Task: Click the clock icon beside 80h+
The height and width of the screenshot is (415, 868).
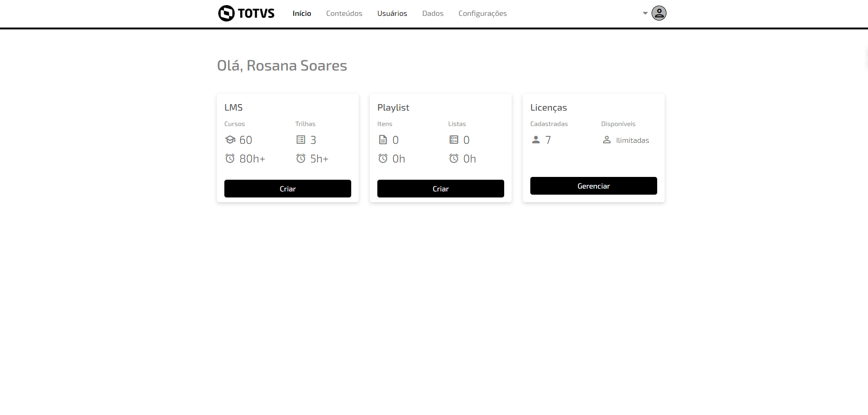Action: [230, 158]
